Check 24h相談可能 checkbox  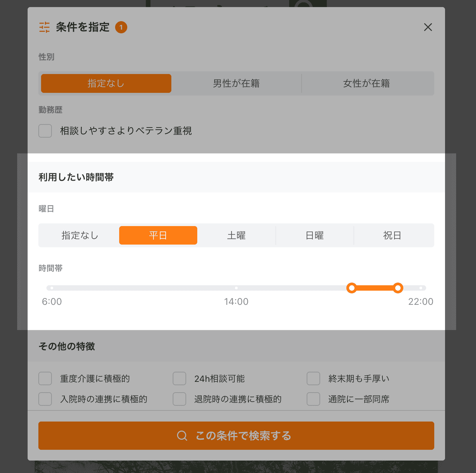click(179, 378)
